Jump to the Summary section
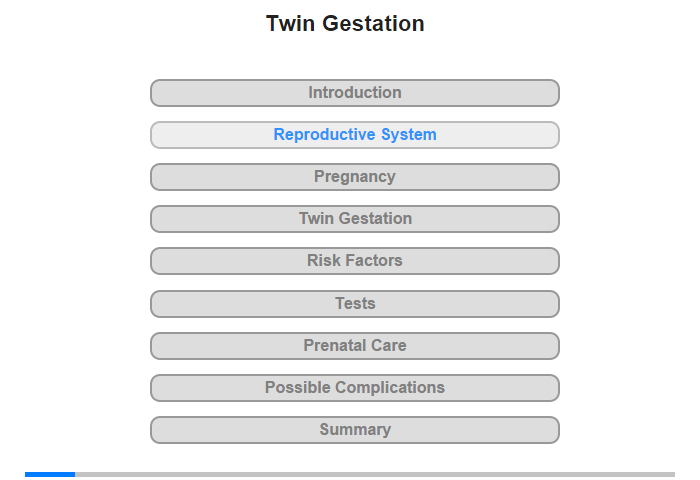Screen dimensions: 700x480 (354, 430)
